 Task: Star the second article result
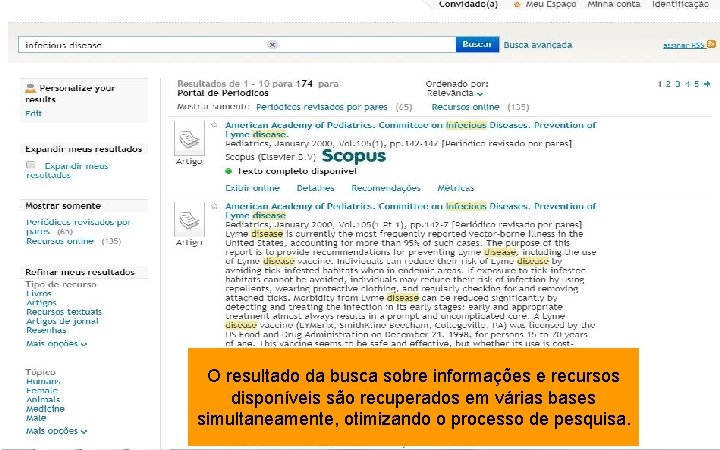click(x=214, y=206)
